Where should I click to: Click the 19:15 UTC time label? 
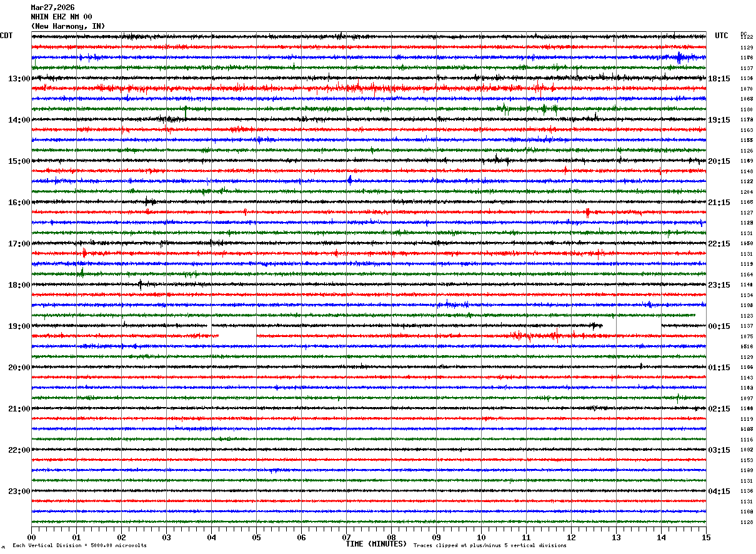point(719,120)
